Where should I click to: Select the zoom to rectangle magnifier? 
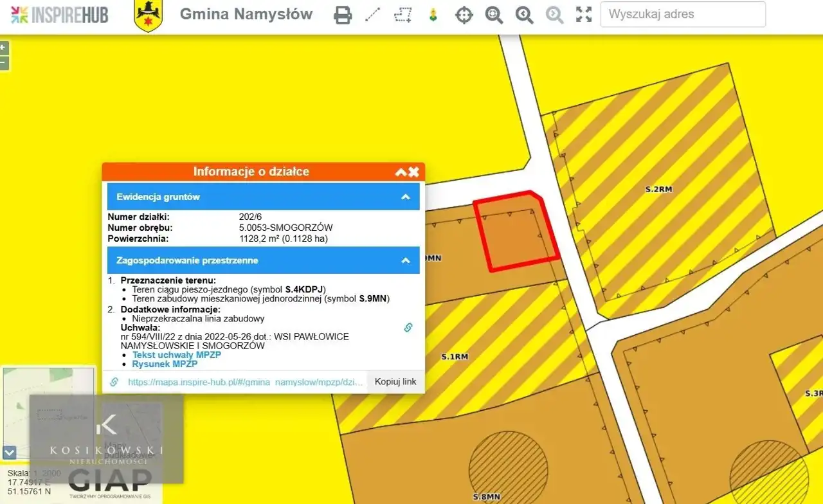click(494, 15)
